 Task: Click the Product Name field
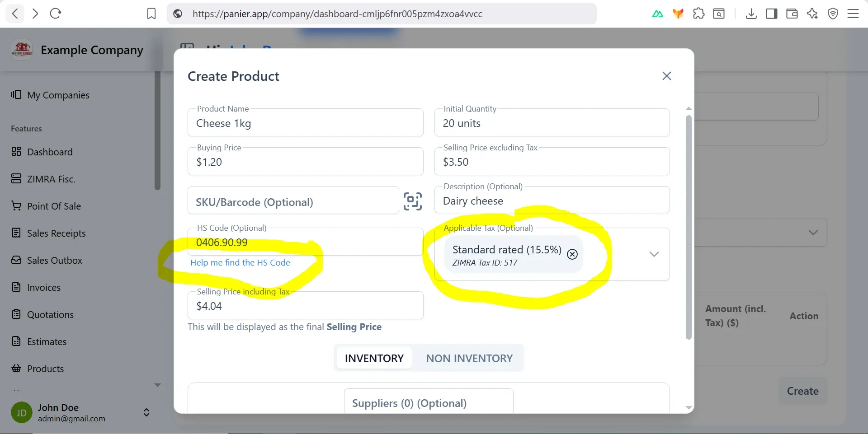(306, 122)
